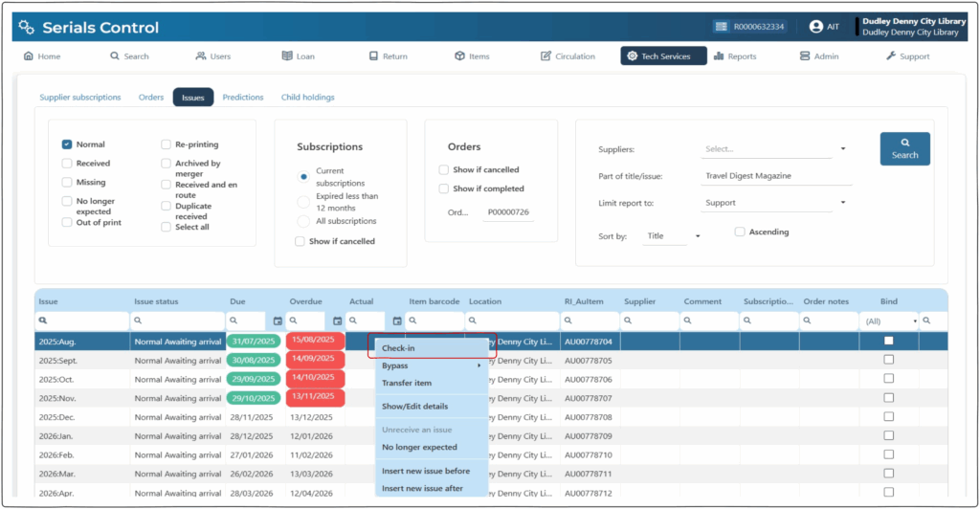Open the Reports chart icon

pyautogui.click(x=718, y=56)
